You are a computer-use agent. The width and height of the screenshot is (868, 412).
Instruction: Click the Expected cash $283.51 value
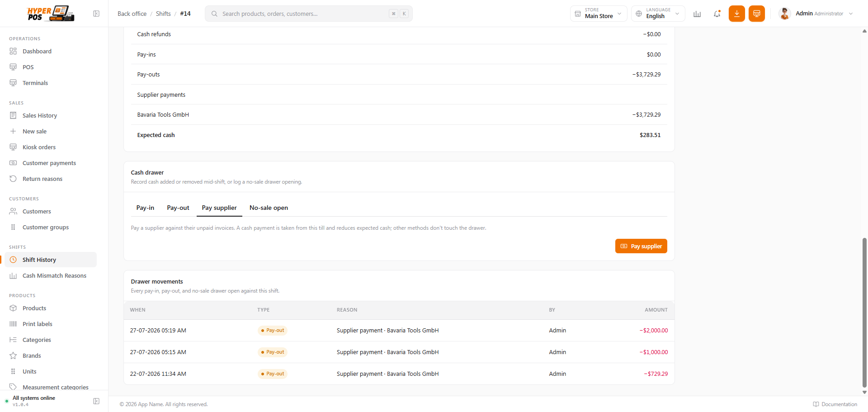[x=650, y=135]
